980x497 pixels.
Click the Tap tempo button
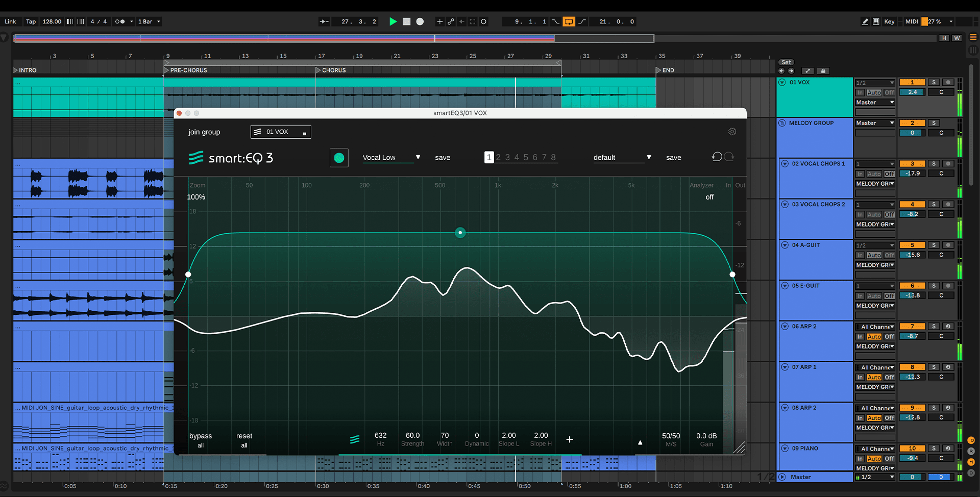tap(31, 21)
